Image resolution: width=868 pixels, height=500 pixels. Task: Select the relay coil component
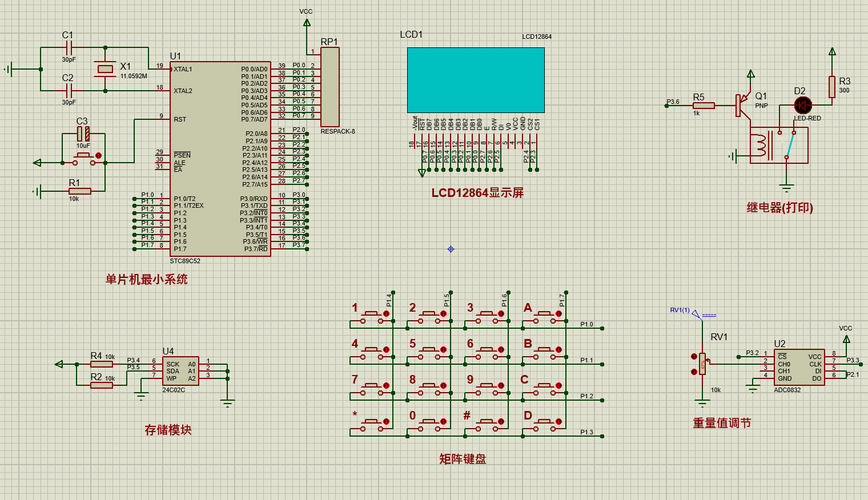[x=761, y=145]
